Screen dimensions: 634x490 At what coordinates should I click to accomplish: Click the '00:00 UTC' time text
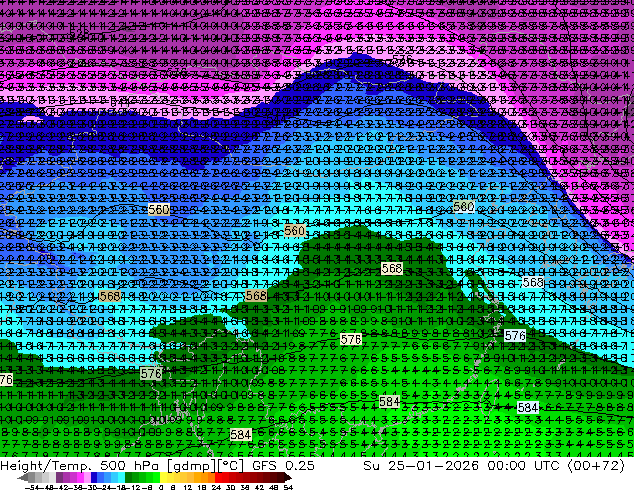click(x=524, y=465)
